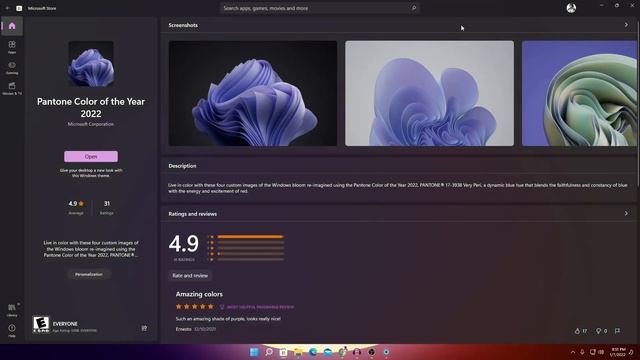
Task: Click the notification icon in the tray
Action: [632, 352]
